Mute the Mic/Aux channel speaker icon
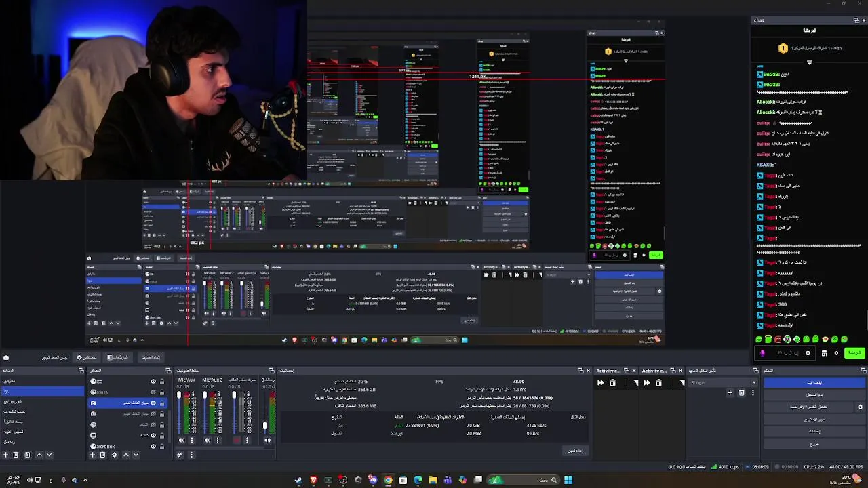The width and height of the screenshot is (868, 488). (182, 440)
